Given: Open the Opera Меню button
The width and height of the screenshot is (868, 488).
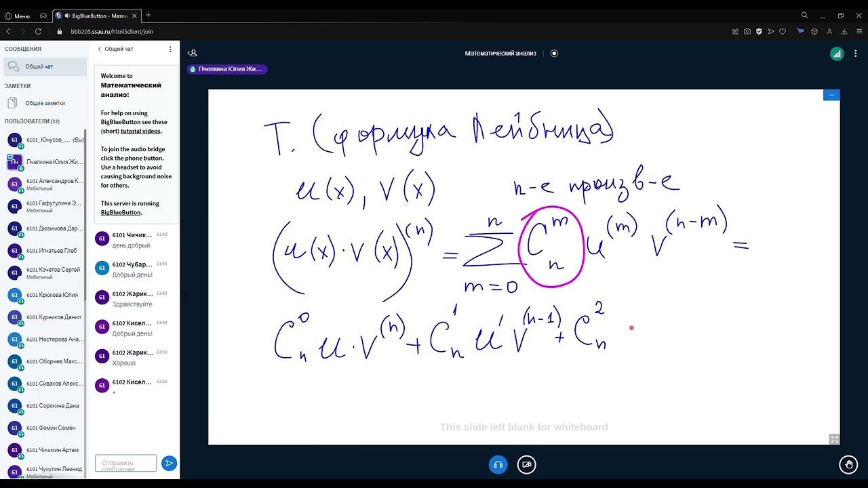Looking at the screenshot, I should (x=18, y=16).
